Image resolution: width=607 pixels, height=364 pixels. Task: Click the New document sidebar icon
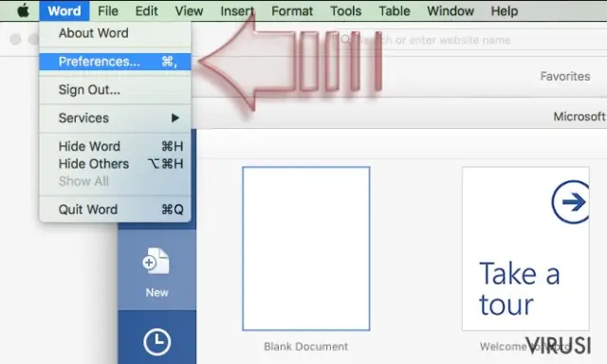point(156,271)
